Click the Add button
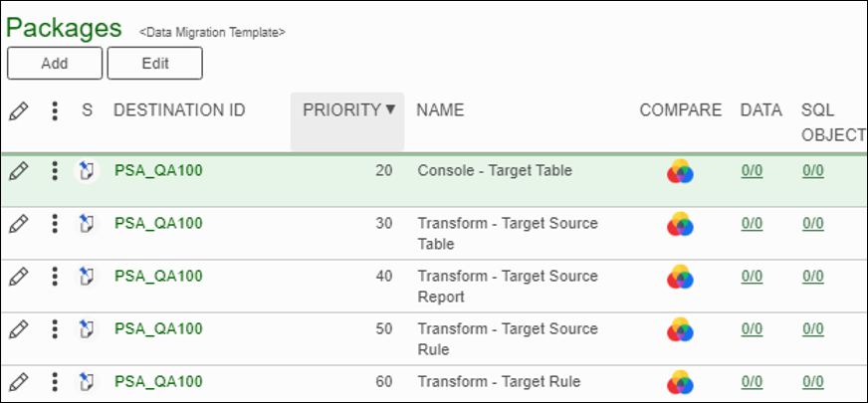Screen dimensions: 868x403 pos(54,63)
